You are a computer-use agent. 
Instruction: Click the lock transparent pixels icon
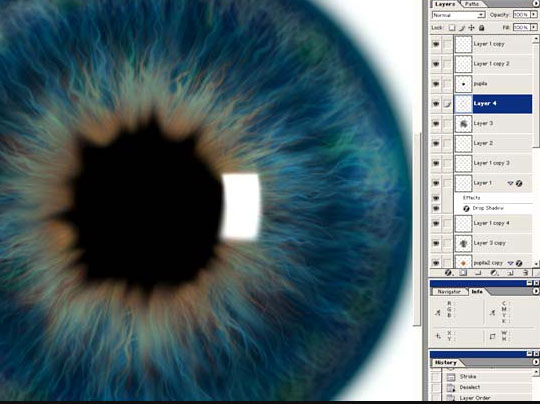click(452, 28)
